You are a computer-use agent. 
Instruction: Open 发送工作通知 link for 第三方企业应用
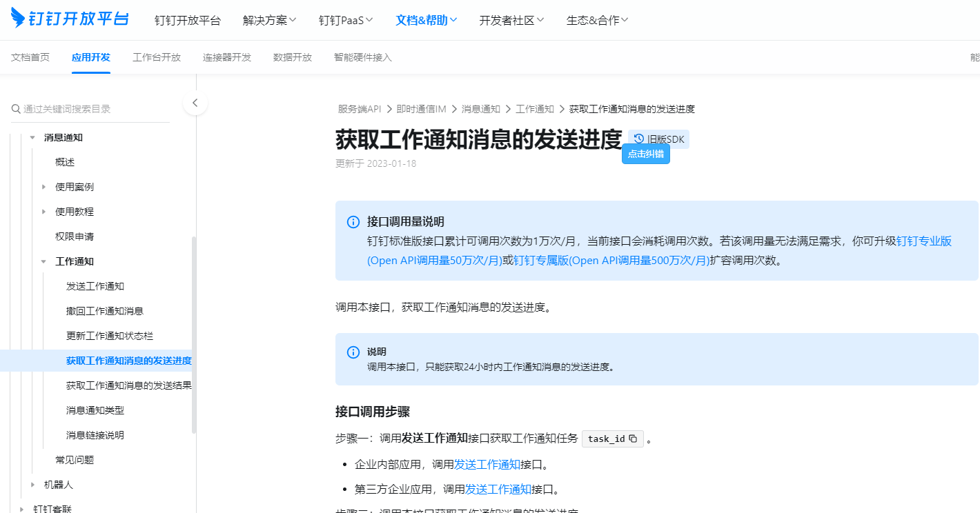(x=498, y=489)
